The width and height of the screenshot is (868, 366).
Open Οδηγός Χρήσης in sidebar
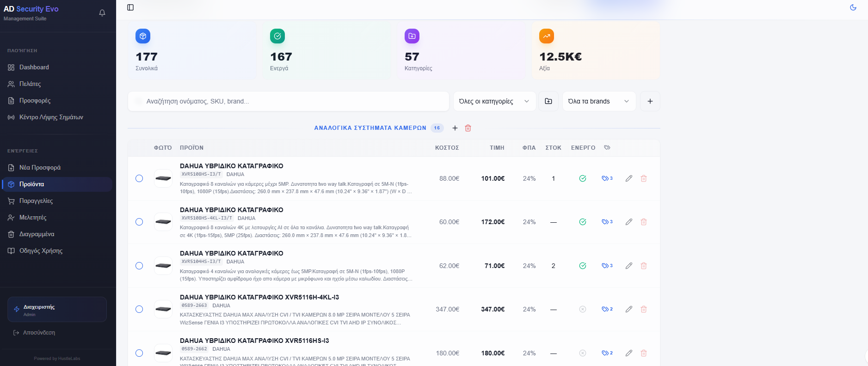(57, 251)
